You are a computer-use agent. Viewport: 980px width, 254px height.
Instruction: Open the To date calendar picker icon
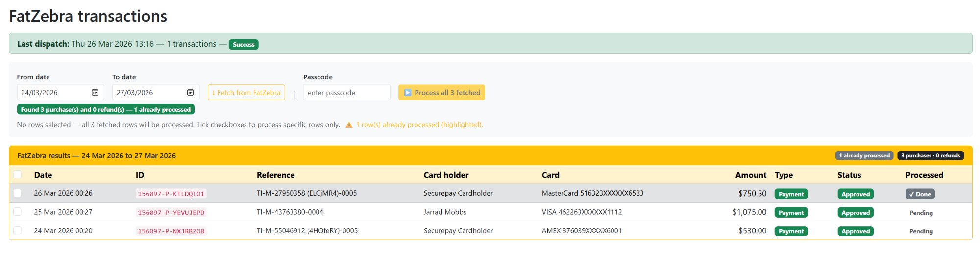(190, 93)
